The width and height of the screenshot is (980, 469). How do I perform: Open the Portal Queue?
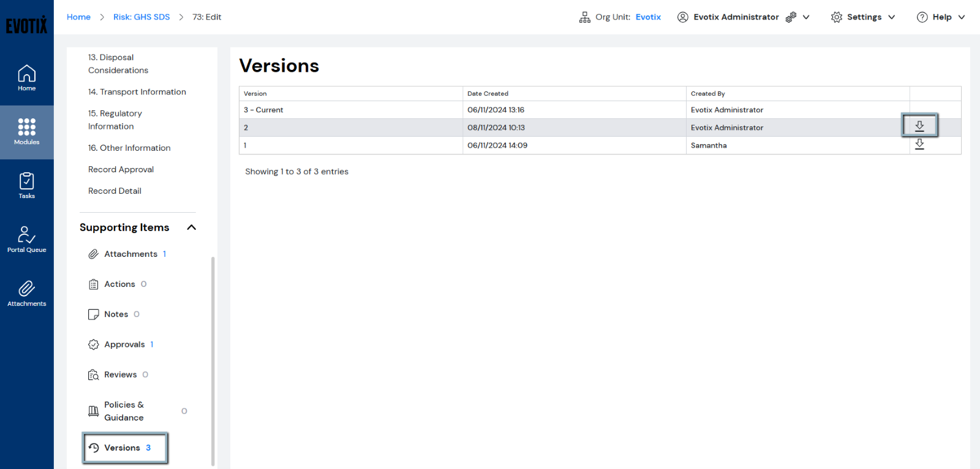coord(26,240)
